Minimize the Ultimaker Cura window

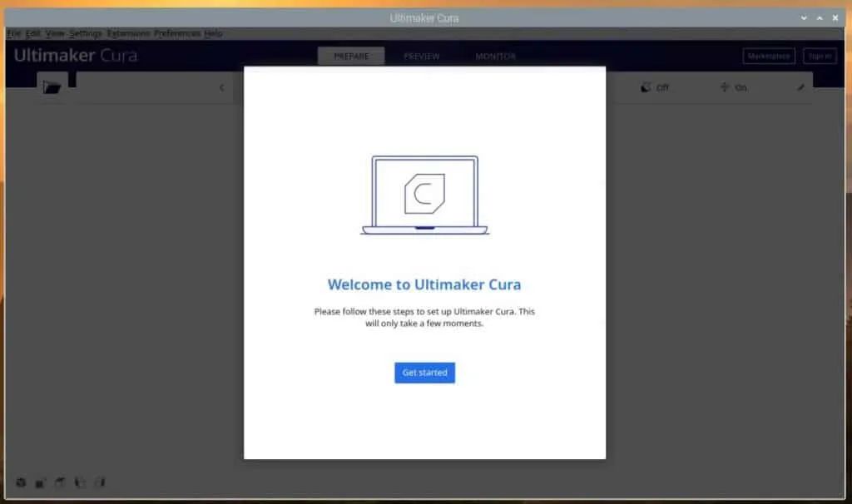coord(804,18)
